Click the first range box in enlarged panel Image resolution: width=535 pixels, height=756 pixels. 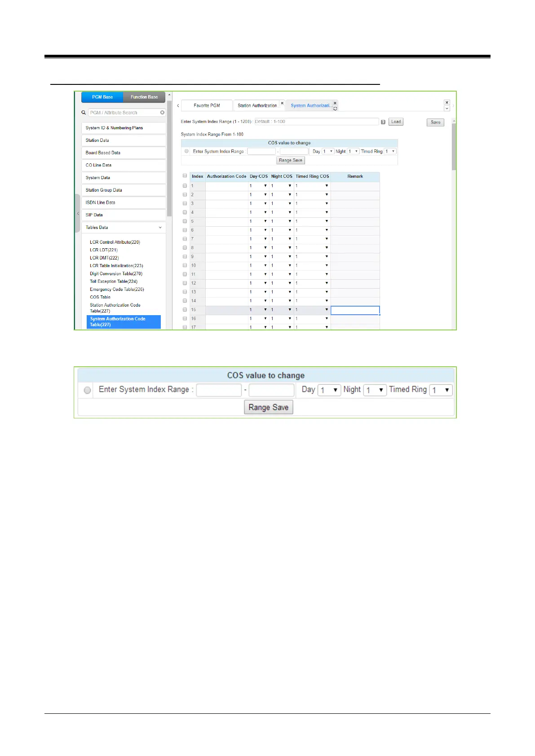pyautogui.click(x=219, y=390)
